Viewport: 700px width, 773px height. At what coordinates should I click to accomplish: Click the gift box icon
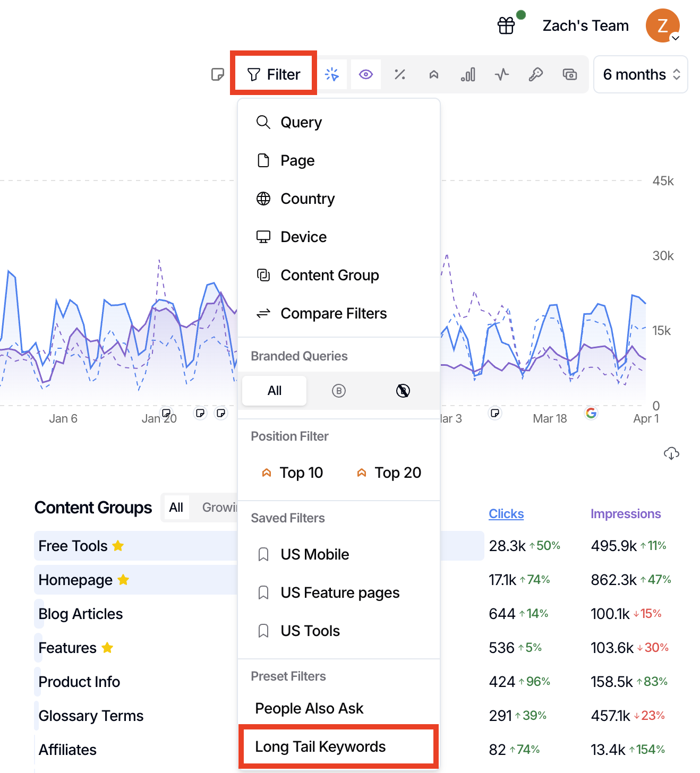point(506,25)
